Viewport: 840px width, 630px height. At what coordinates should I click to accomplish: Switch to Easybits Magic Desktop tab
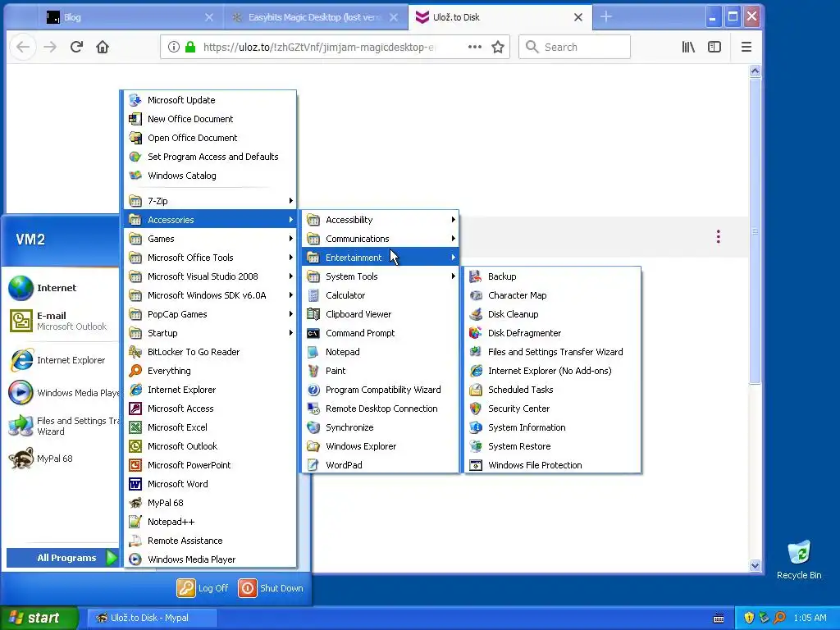(x=315, y=17)
